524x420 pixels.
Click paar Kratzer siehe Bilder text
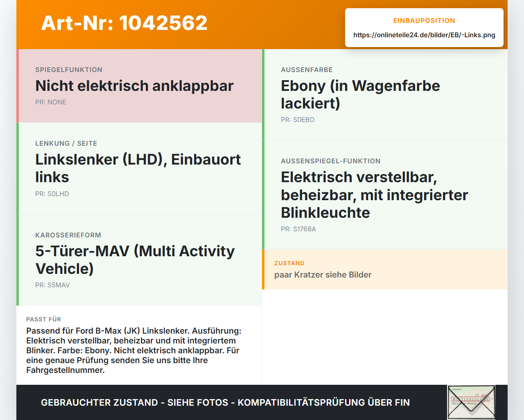323,275
